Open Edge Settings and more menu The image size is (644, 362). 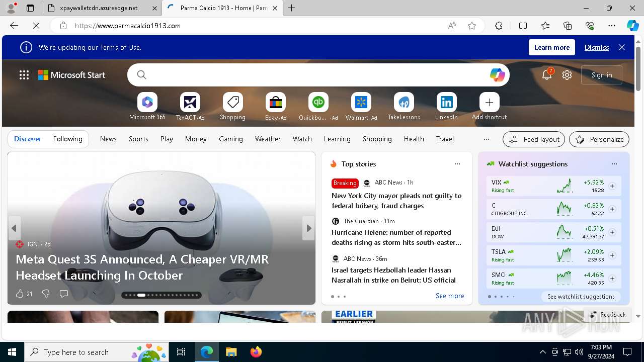(x=612, y=26)
